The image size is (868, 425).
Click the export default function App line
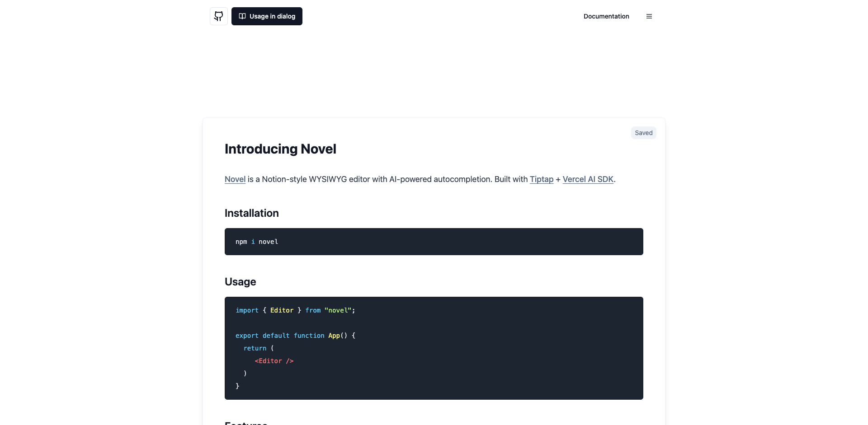295,336
